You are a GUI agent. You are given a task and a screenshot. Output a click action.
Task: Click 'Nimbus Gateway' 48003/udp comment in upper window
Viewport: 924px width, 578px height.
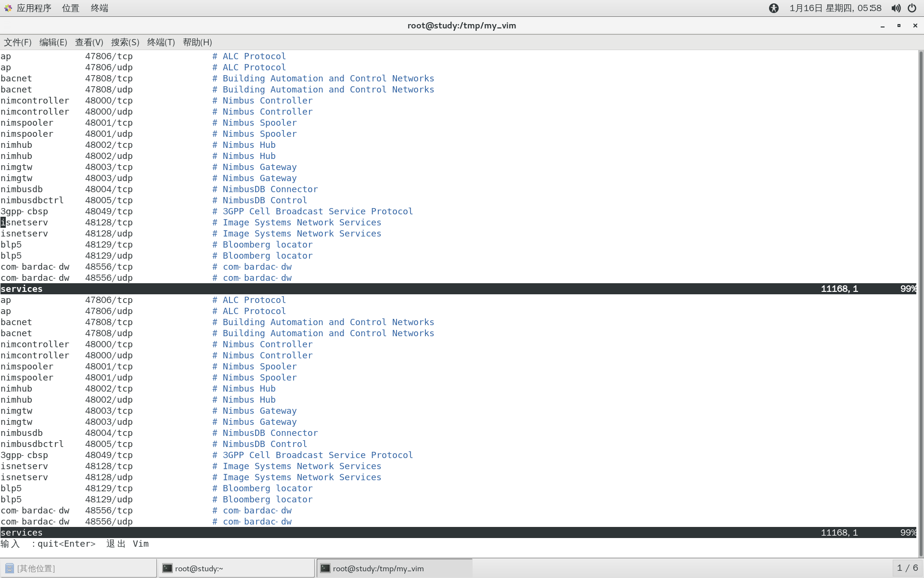259,178
